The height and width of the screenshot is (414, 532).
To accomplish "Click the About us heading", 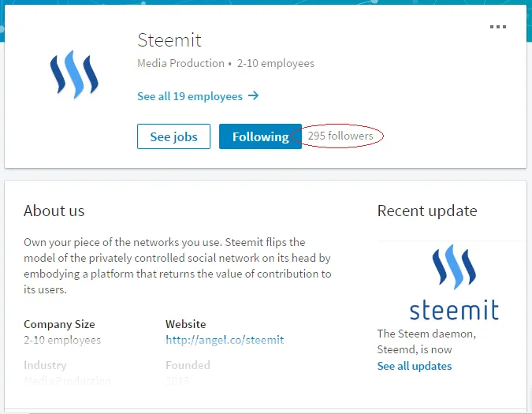I will pos(54,211).
